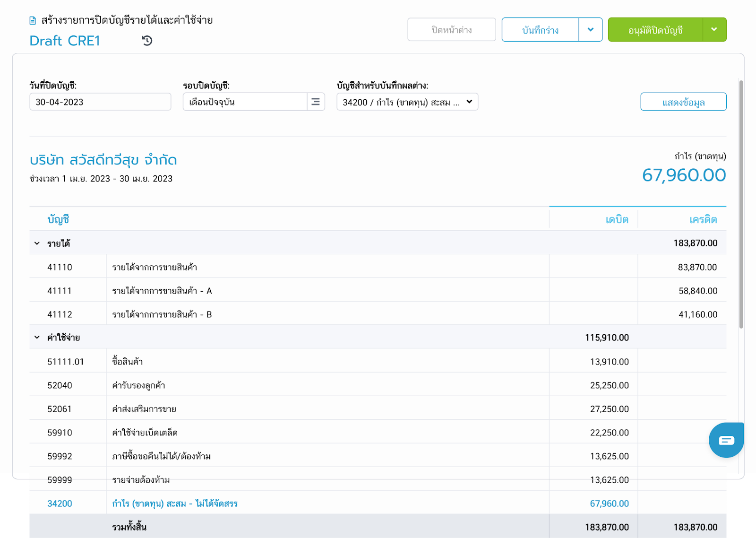
Task: Open the history clock icon beside Draft CRE1
Action: tap(147, 41)
